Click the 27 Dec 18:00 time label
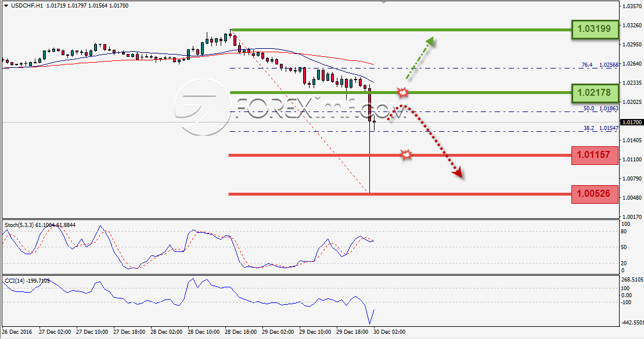The height and width of the screenshot is (339, 644). click(x=129, y=331)
